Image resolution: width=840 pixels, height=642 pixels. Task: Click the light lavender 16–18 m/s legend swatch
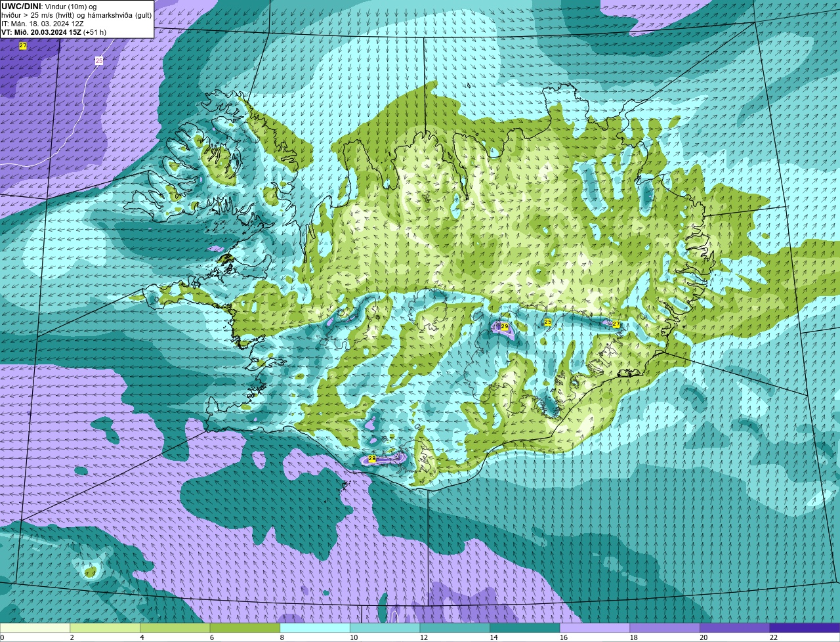[x=595, y=628]
